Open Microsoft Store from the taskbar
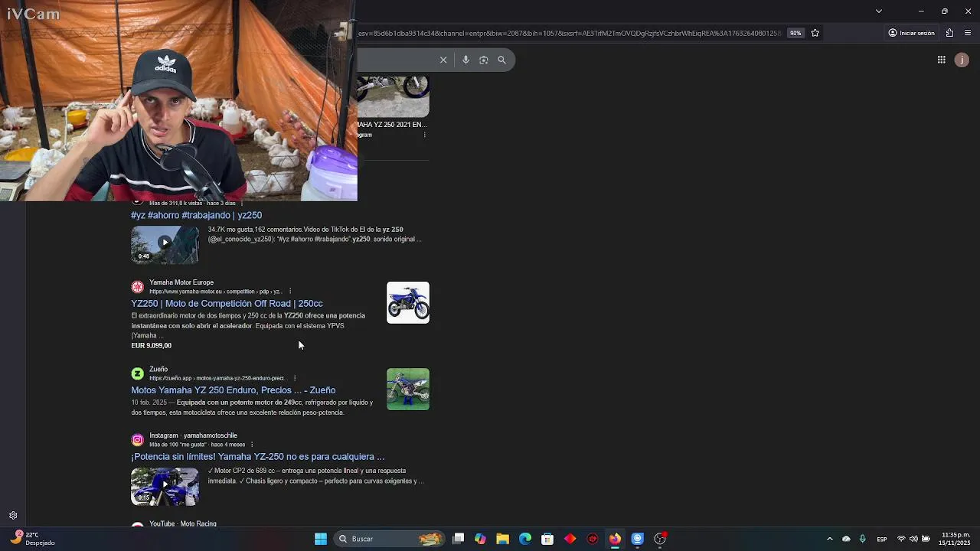The image size is (980, 551). pos(547,539)
